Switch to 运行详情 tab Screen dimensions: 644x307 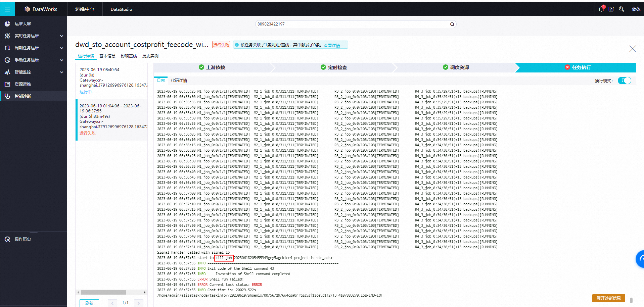[86, 56]
